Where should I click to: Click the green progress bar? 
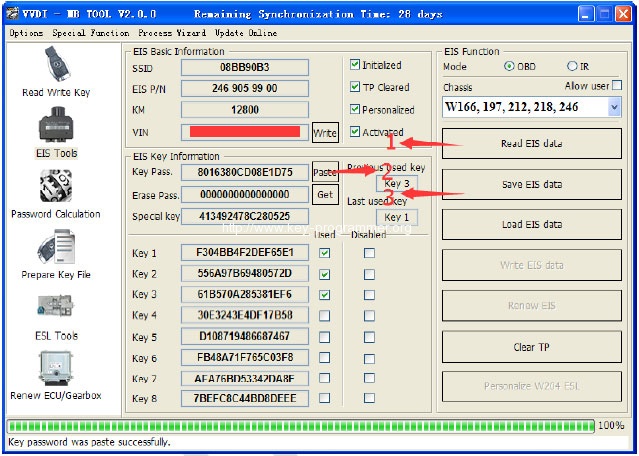tap(301, 426)
